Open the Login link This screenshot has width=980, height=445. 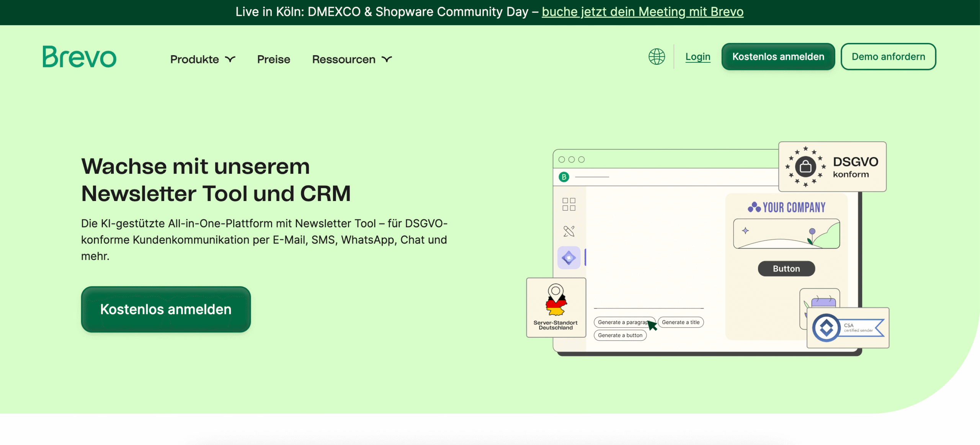tap(698, 57)
